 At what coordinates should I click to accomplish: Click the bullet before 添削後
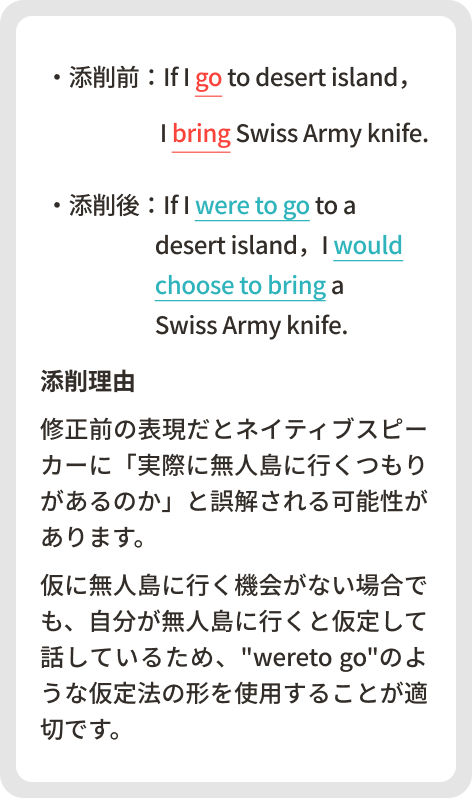point(58,206)
